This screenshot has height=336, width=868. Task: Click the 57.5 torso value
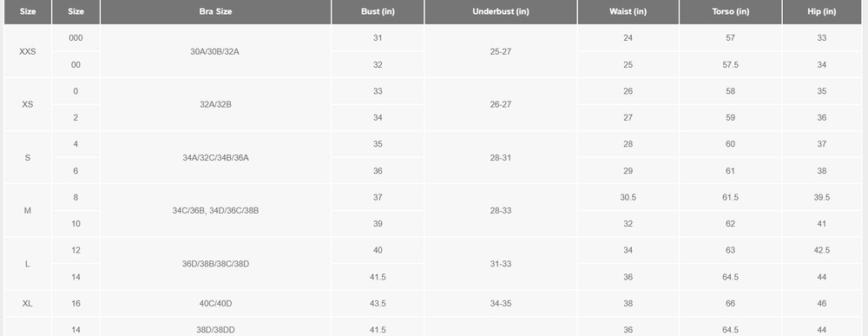[x=730, y=65]
